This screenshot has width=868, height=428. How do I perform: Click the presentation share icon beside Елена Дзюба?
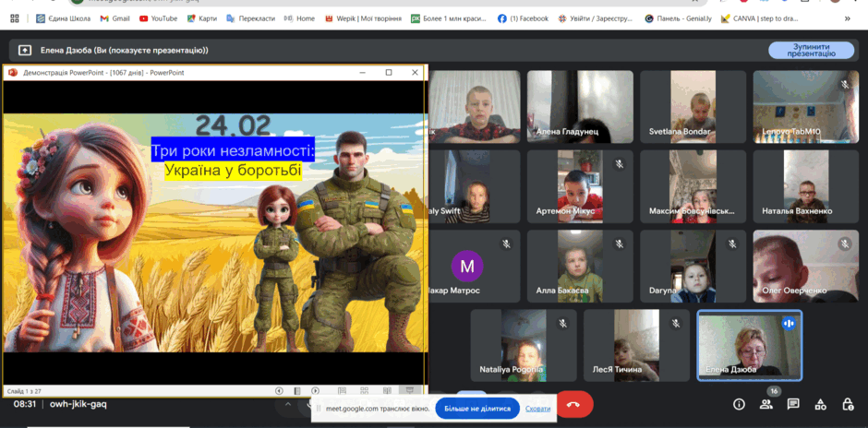pyautogui.click(x=25, y=51)
